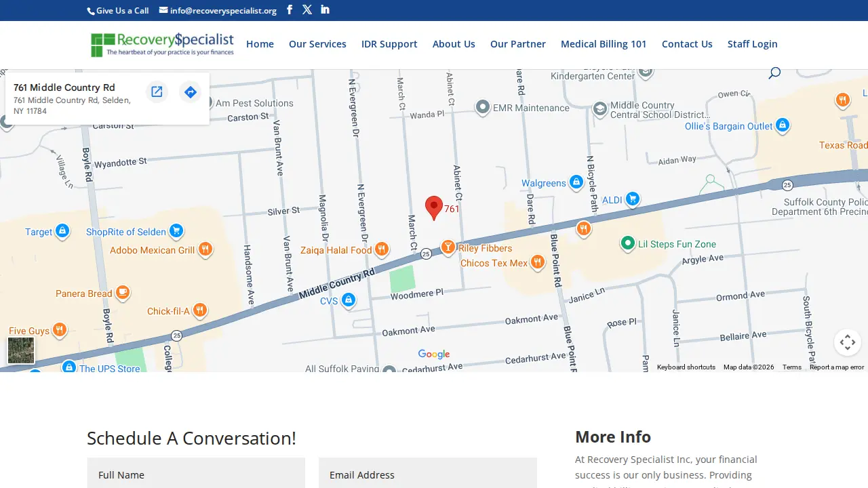Open the Staff Login page
Viewport: 868px width, 488px height.
click(753, 44)
